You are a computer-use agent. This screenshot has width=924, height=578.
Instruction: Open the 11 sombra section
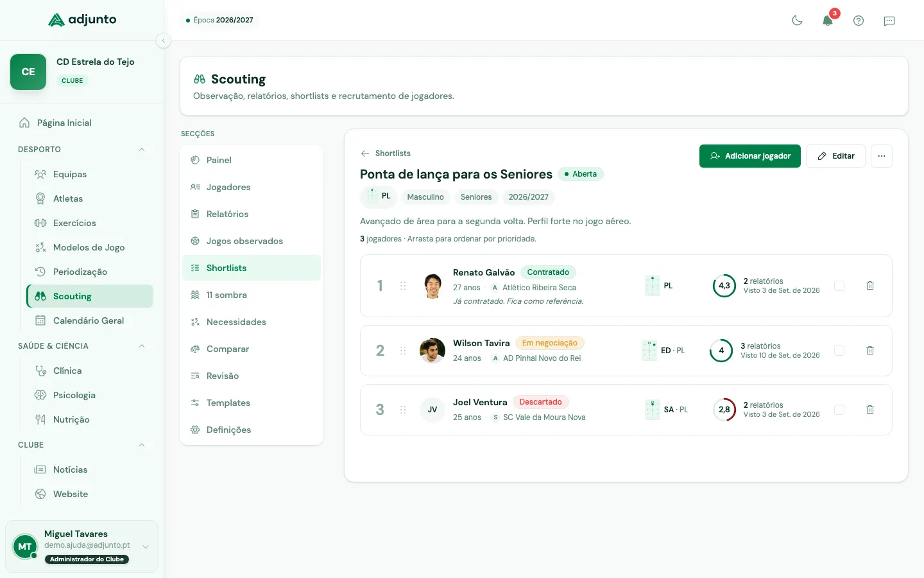[x=252, y=295]
